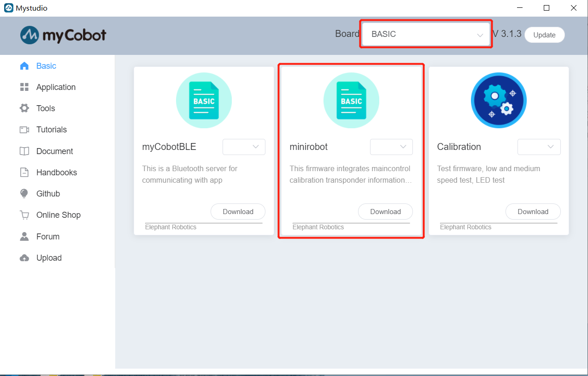Maximize the Mystudio window

point(547,8)
